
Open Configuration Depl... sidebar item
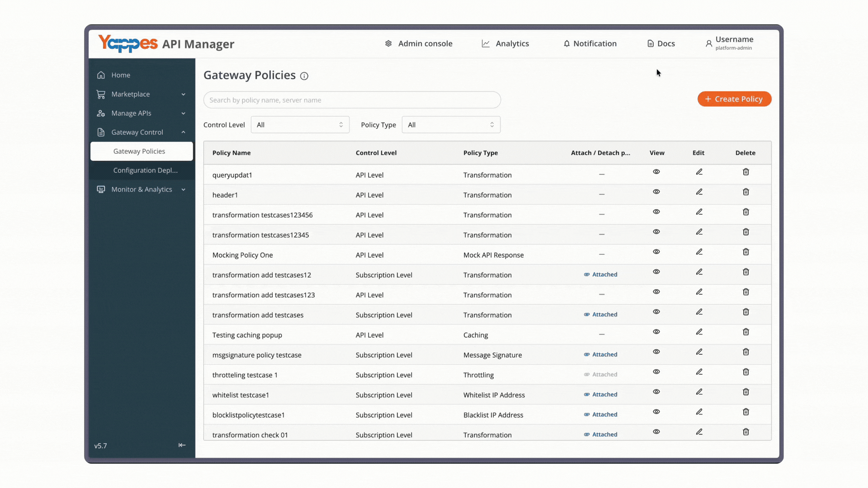click(x=142, y=170)
